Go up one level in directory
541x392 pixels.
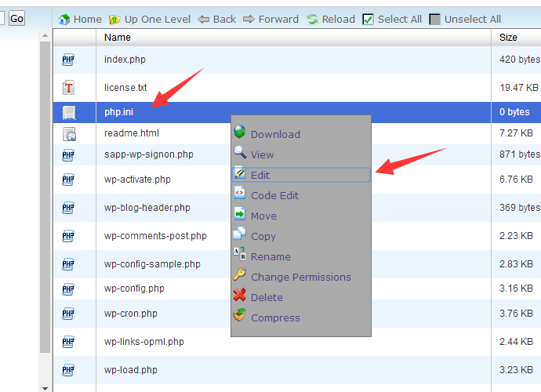tap(114, 19)
